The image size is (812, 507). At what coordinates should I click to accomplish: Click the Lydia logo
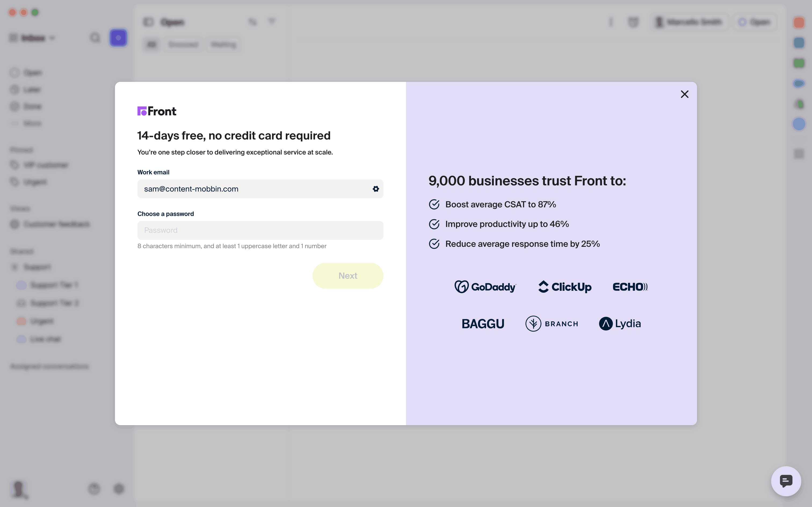click(620, 324)
